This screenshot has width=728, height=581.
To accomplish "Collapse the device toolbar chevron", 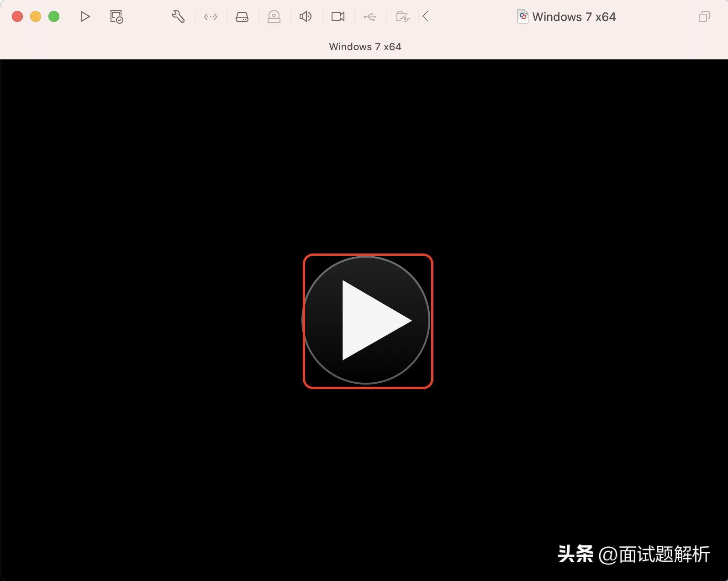I will (x=426, y=17).
